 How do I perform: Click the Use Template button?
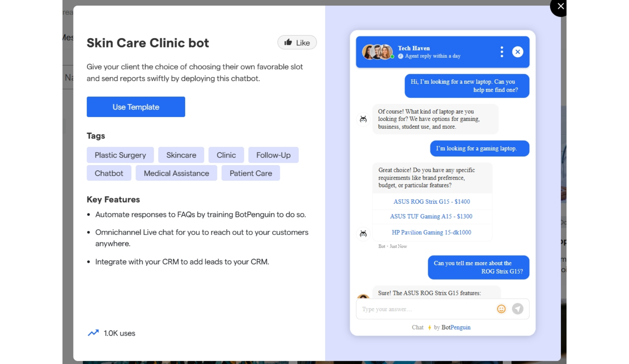[136, 107]
